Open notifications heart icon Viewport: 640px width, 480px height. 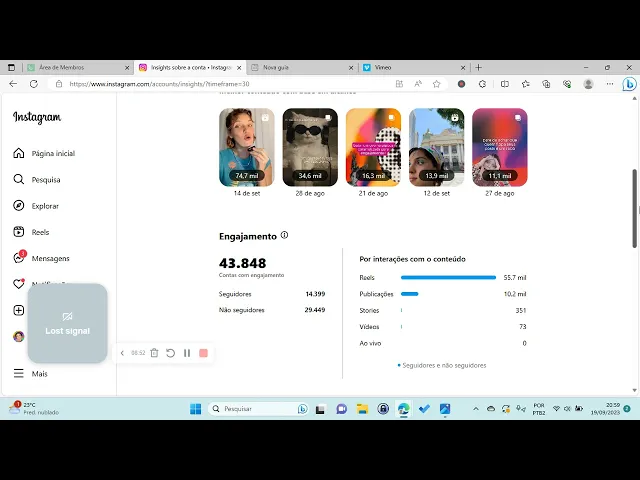[19, 284]
